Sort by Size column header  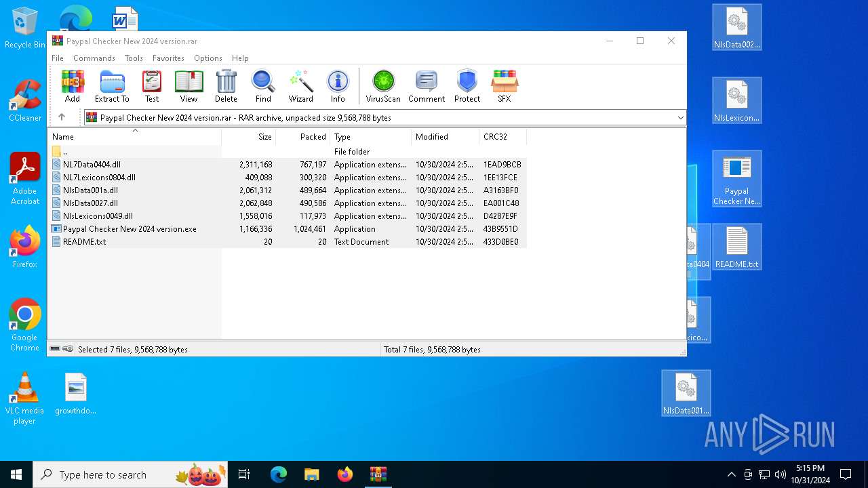pyautogui.click(x=249, y=136)
